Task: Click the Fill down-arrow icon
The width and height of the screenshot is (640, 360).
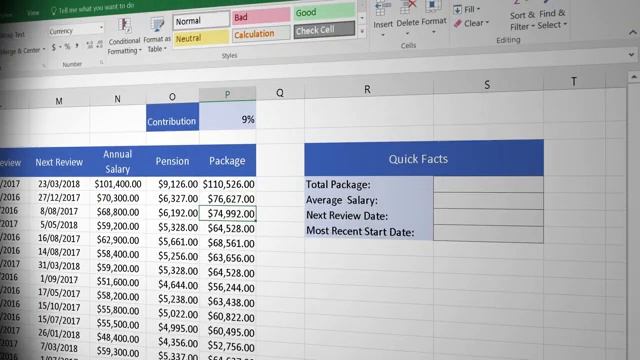Action: click(458, 9)
